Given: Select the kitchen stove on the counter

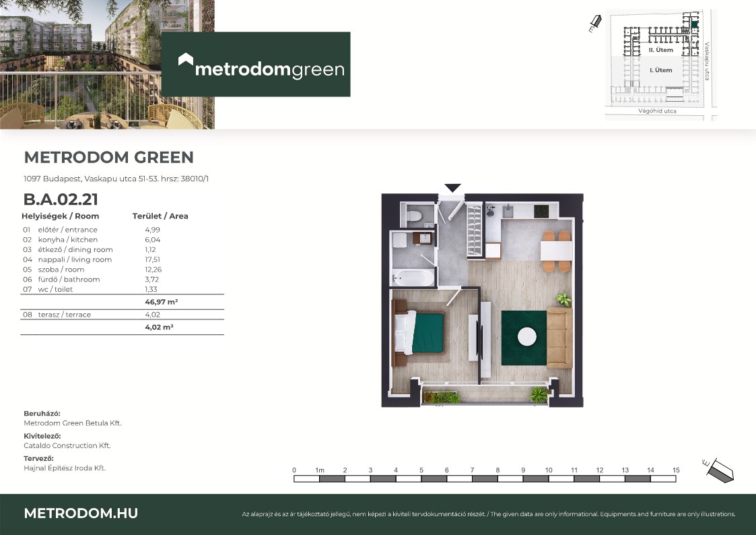Looking at the screenshot, I should [x=543, y=212].
